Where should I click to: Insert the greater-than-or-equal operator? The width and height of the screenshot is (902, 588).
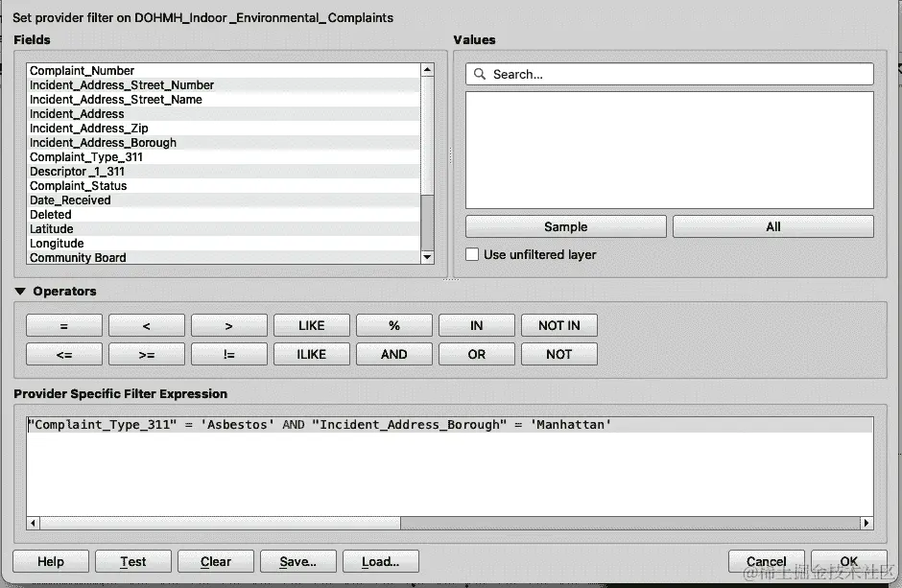147,354
